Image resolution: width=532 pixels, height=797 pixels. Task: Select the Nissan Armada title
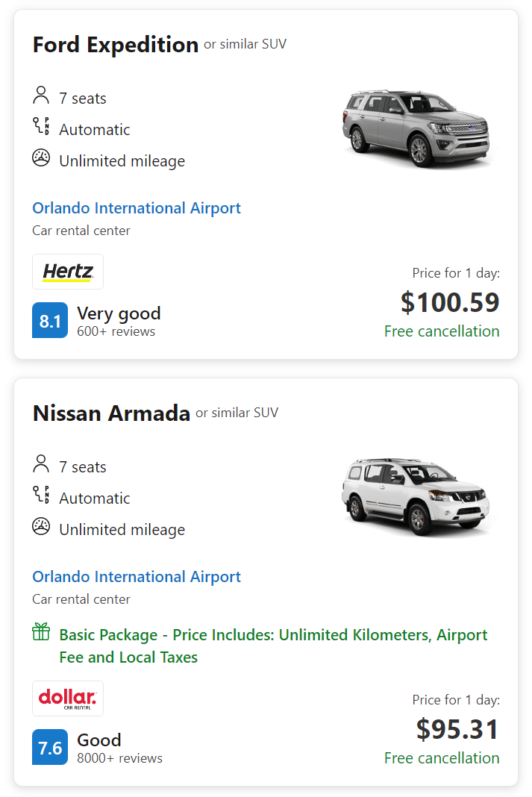111,413
